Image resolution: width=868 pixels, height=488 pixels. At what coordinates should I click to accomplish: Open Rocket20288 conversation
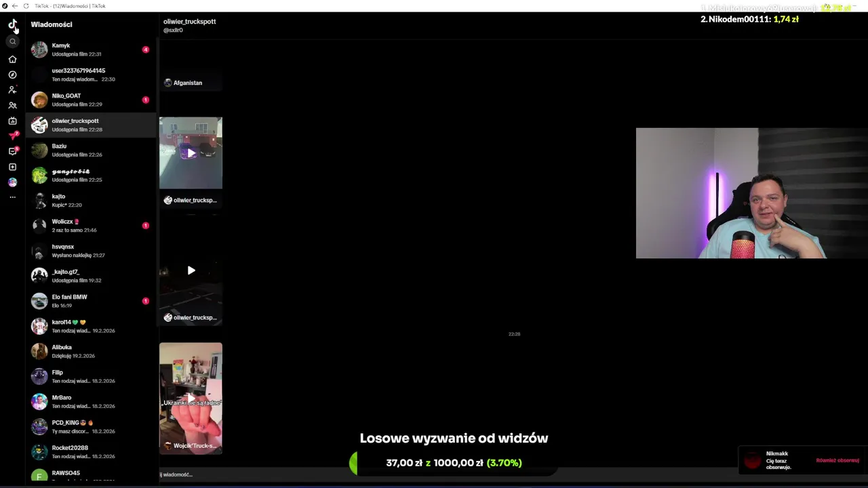91,451
